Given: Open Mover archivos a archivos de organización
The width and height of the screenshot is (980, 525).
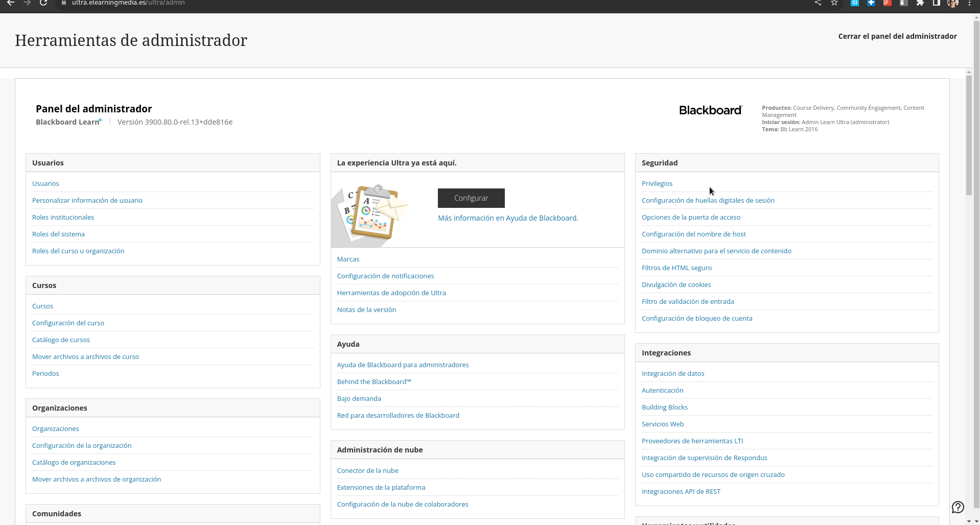Looking at the screenshot, I should point(97,480).
